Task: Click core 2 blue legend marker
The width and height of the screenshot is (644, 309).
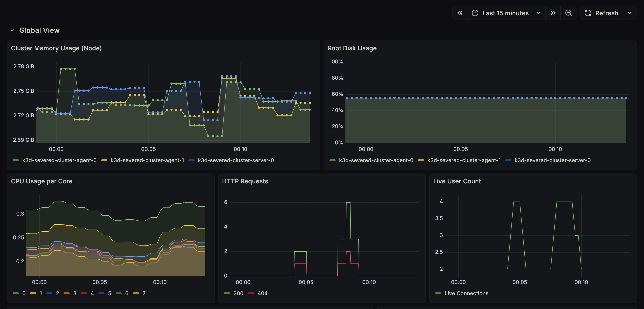Action: [50, 293]
